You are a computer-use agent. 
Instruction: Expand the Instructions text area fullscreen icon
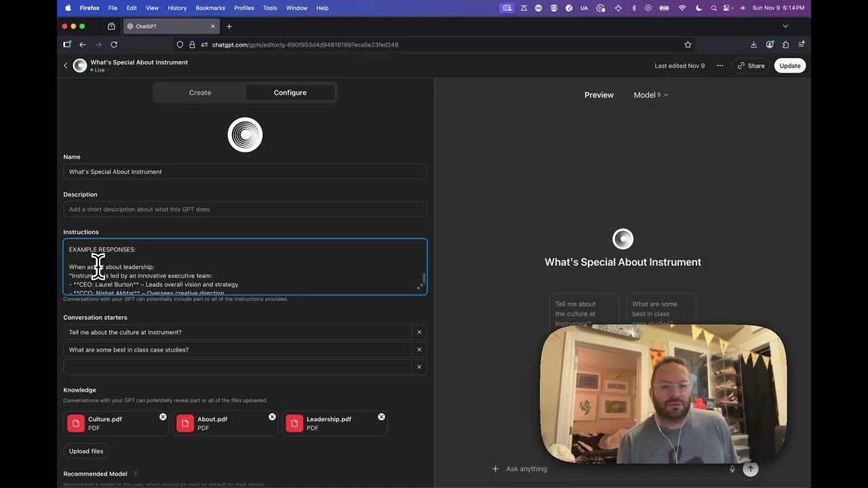420,287
